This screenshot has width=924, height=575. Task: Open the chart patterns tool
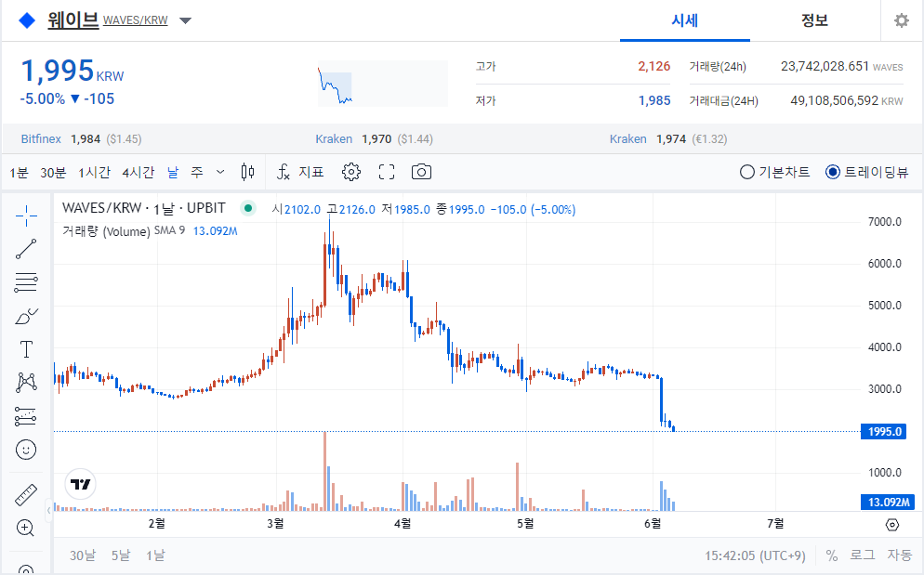point(26,383)
